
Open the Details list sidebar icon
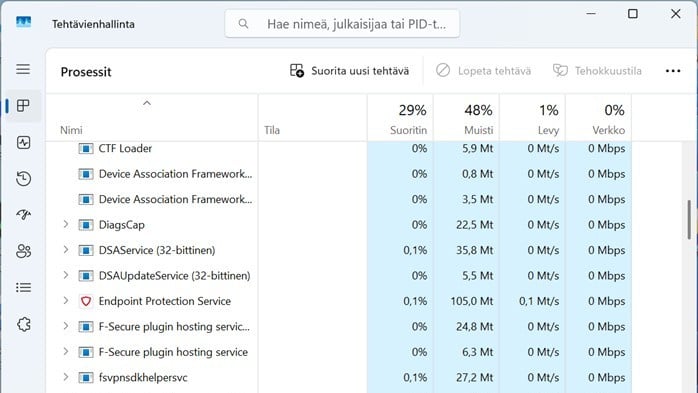point(23,288)
